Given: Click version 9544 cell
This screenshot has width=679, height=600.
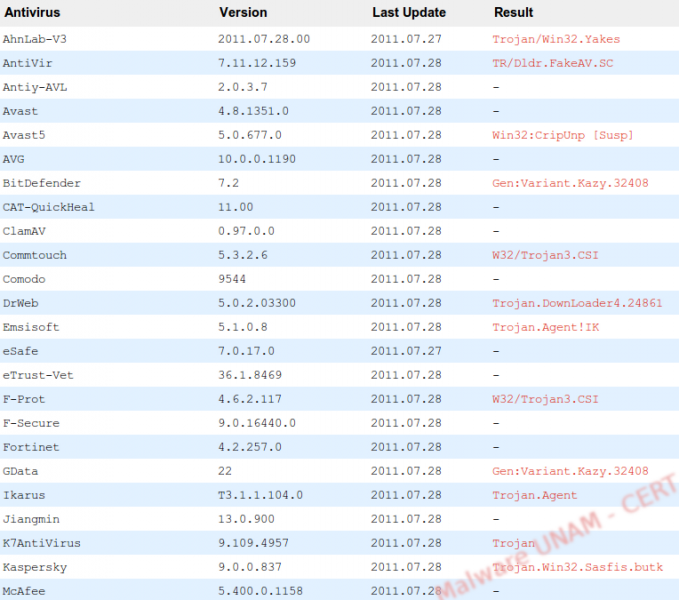Looking at the screenshot, I should pyautogui.click(x=232, y=279).
